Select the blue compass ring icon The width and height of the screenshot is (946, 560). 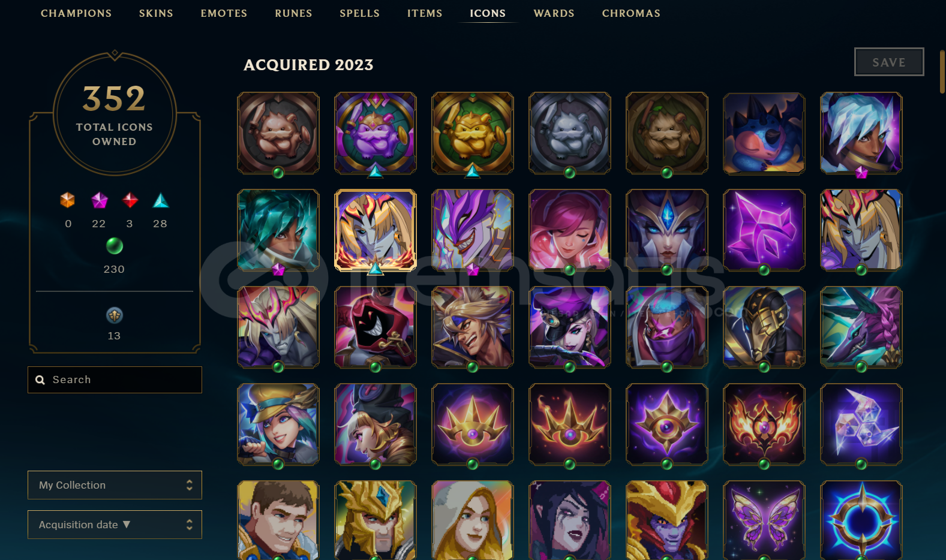click(x=861, y=520)
